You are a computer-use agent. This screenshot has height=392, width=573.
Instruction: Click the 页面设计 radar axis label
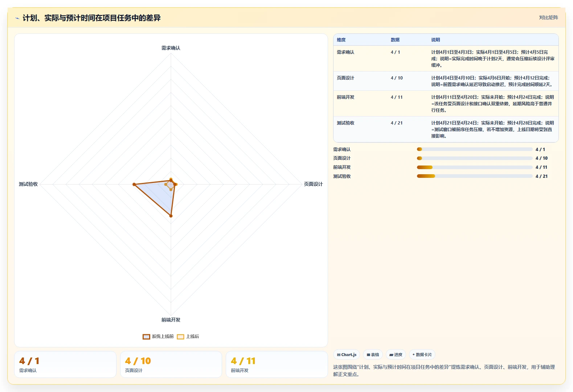pos(313,184)
